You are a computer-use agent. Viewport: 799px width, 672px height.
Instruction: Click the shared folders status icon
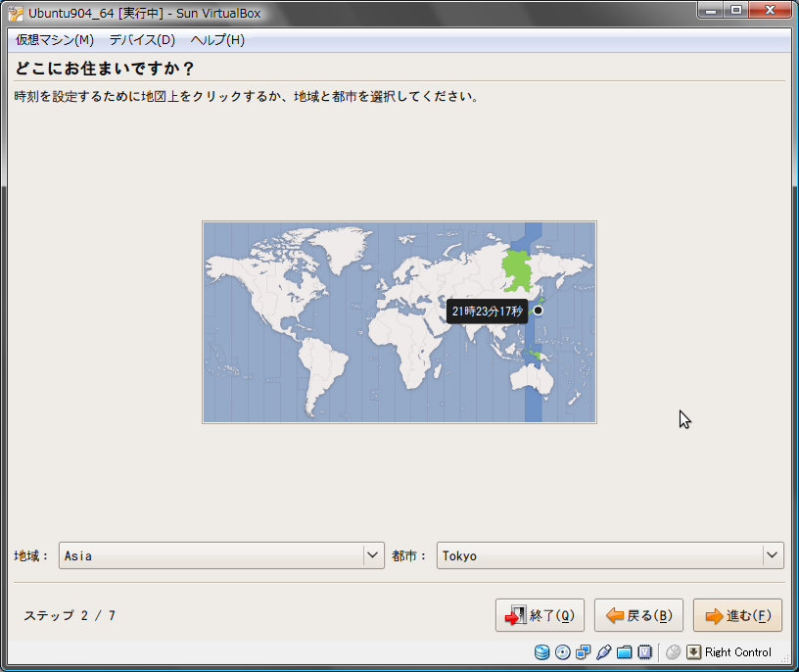[625, 652]
